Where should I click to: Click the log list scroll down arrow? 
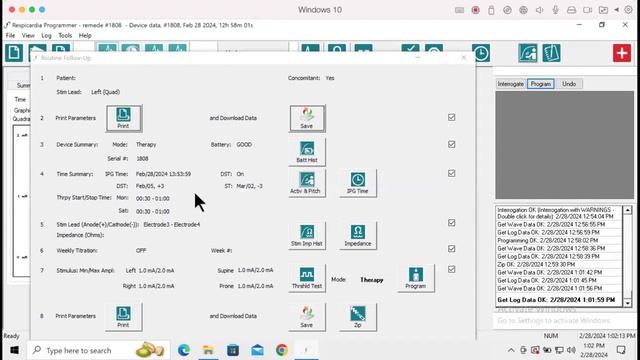tap(627, 302)
